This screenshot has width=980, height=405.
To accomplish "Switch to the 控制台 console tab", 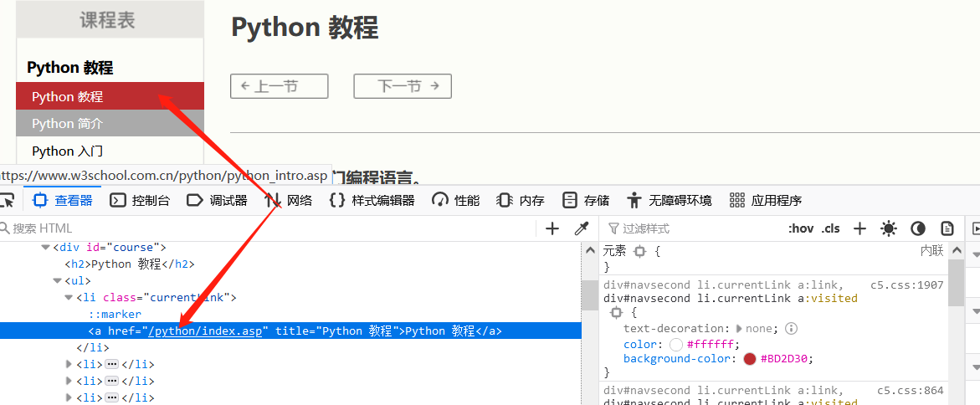I will coord(140,201).
